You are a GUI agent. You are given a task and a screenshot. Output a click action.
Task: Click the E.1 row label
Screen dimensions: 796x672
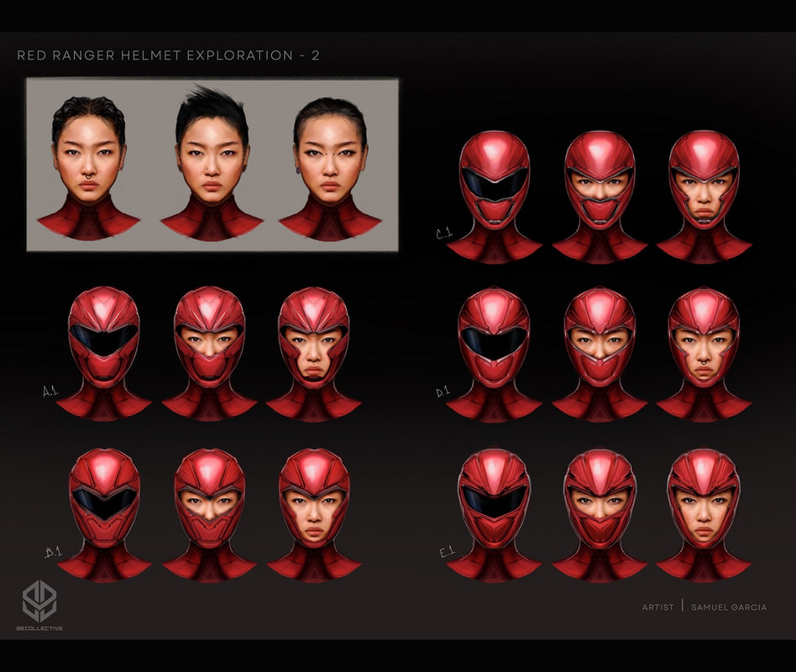click(448, 552)
